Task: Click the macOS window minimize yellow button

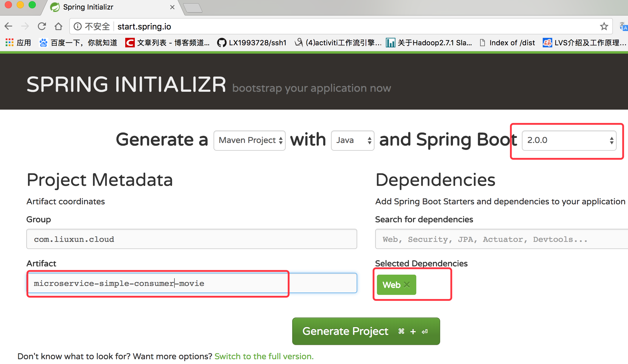Action: pos(20,5)
